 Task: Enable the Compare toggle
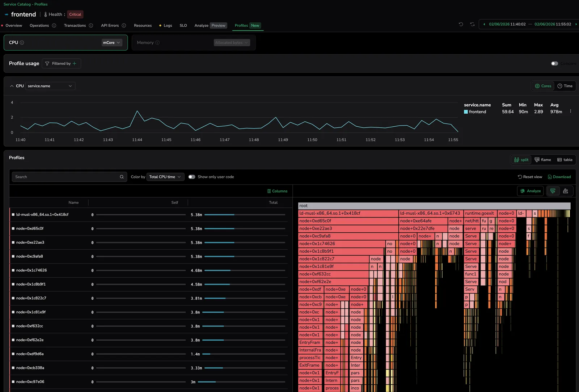pos(554,63)
